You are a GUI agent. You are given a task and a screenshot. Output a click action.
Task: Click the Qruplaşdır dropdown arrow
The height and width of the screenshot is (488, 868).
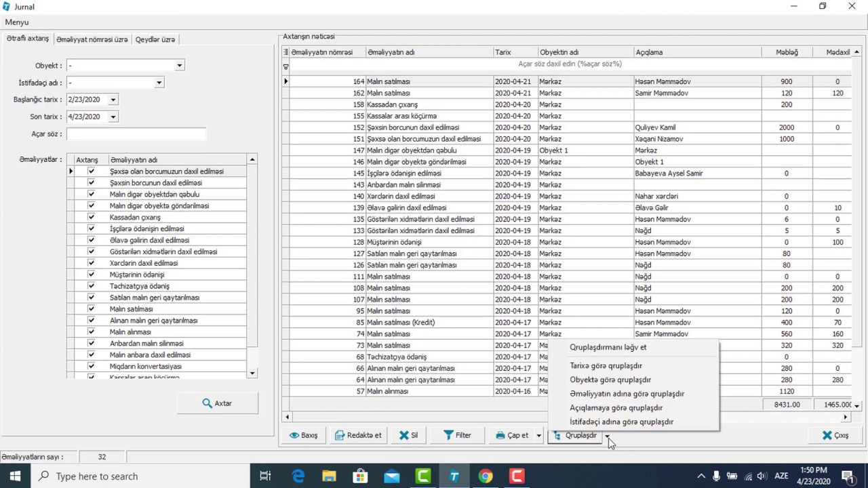click(608, 435)
